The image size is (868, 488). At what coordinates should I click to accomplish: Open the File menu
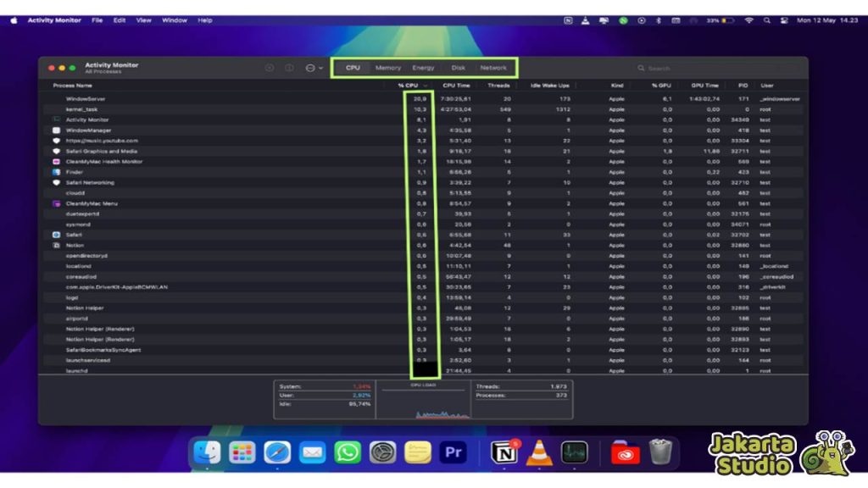[97, 20]
